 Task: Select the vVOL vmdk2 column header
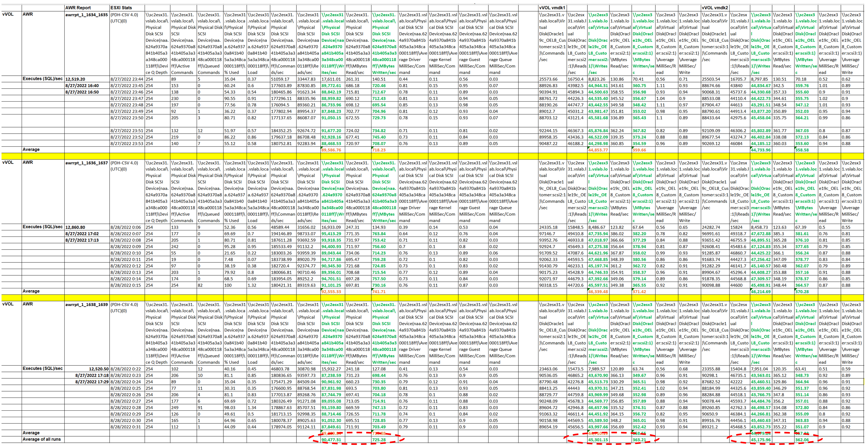(714, 8)
